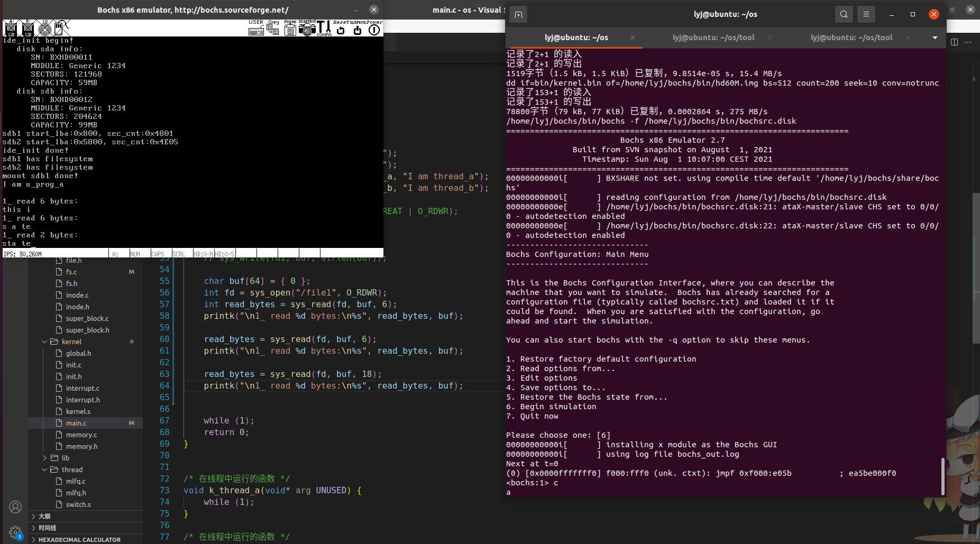Click terminal search magnifier icon

coord(844,14)
